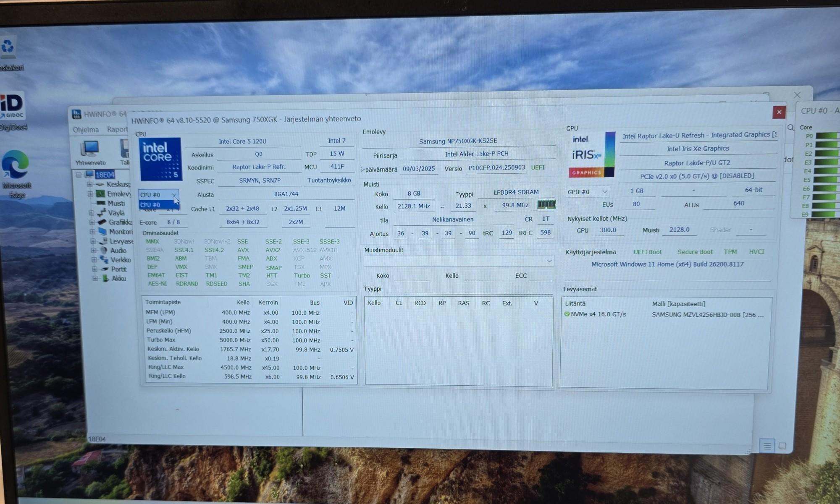The image size is (840, 504).
Task: Collapse the 18E04 root tree node
Action: pyautogui.click(x=79, y=175)
